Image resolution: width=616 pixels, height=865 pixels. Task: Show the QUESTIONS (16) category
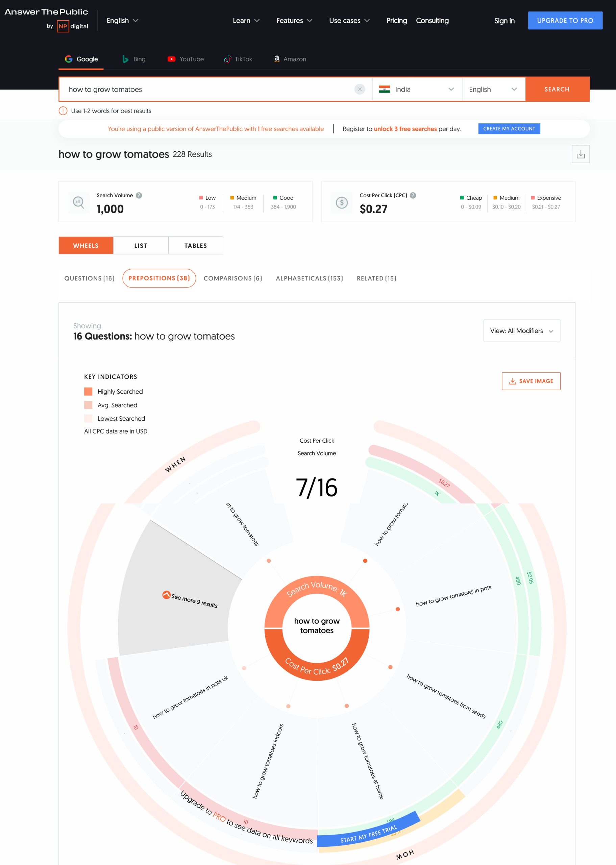coord(90,278)
